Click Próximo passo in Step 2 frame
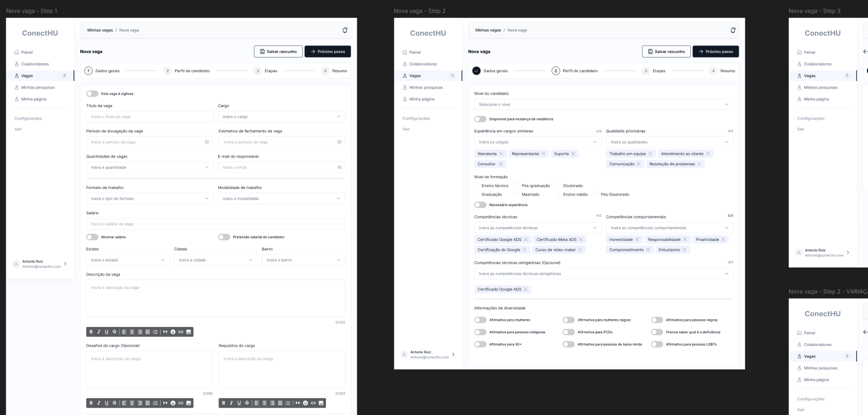 (716, 51)
